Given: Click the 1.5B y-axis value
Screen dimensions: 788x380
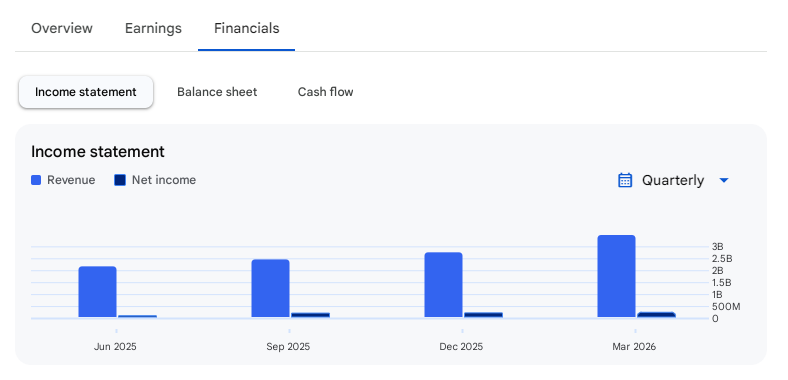Looking at the screenshot, I should [x=722, y=282].
